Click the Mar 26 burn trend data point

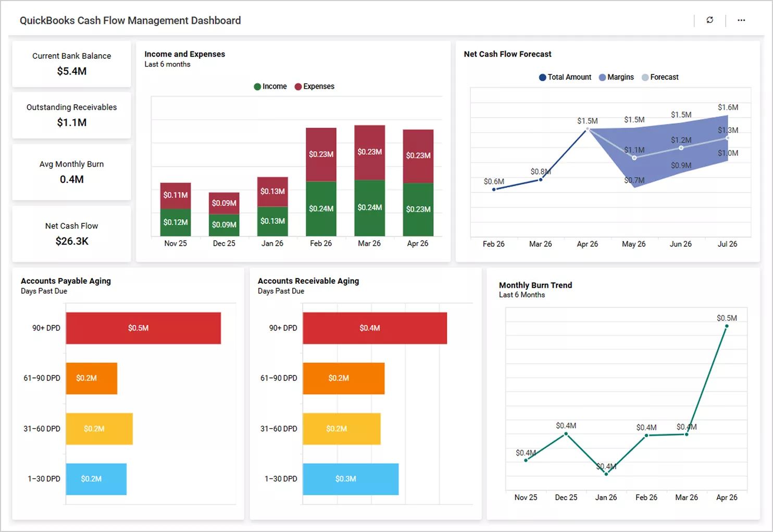[687, 434]
